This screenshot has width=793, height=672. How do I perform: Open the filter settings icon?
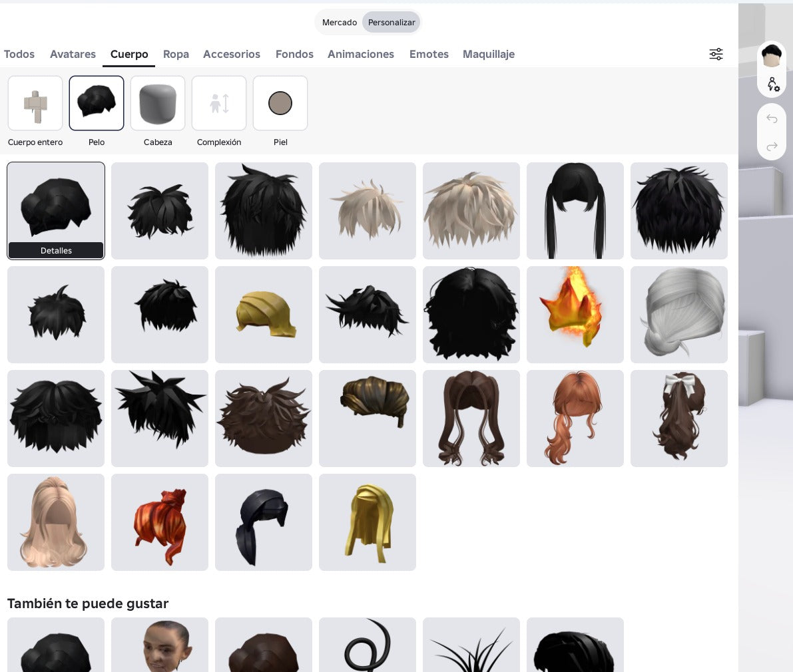click(x=716, y=54)
